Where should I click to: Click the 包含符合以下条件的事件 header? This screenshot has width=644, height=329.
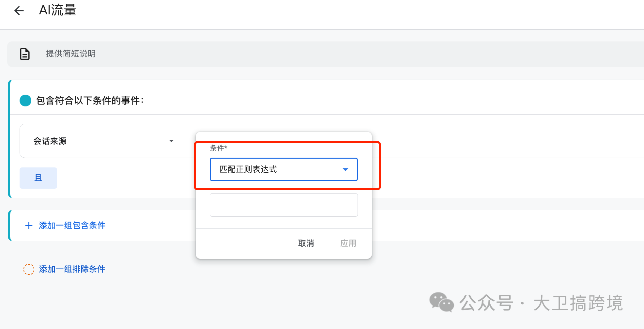pos(90,100)
